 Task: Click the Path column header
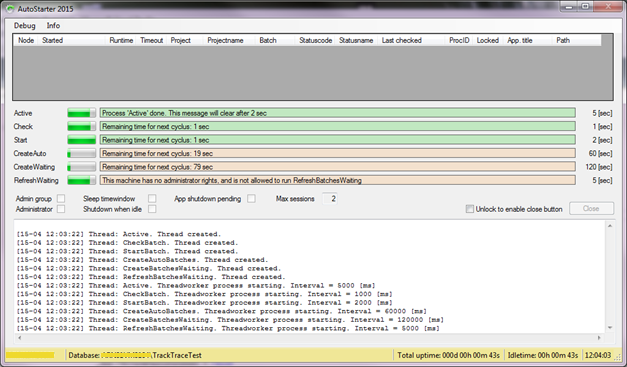577,40
